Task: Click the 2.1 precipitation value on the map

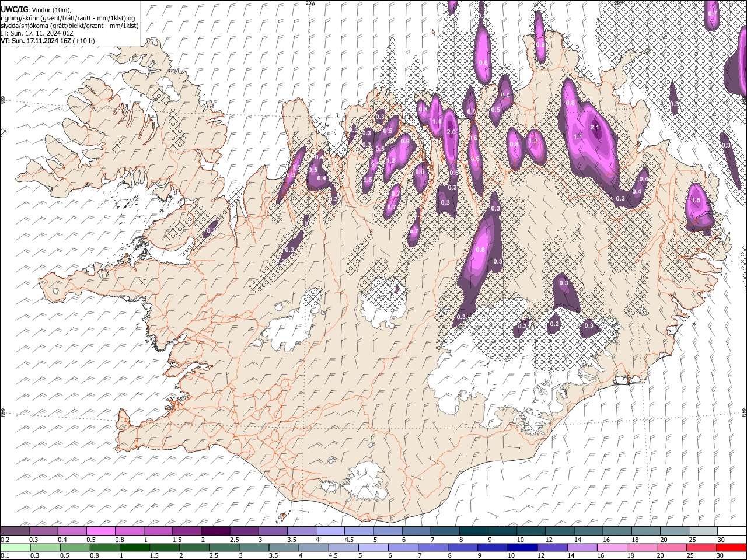Action: coord(595,127)
